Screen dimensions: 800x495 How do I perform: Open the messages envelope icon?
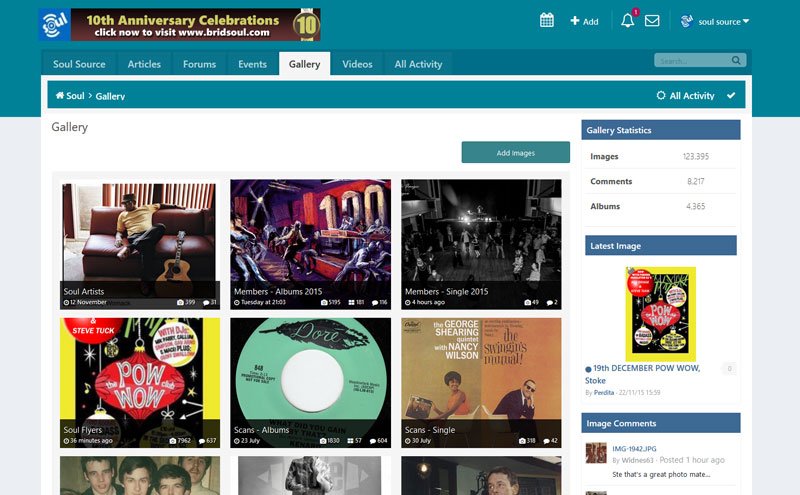(x=652, y=20)
